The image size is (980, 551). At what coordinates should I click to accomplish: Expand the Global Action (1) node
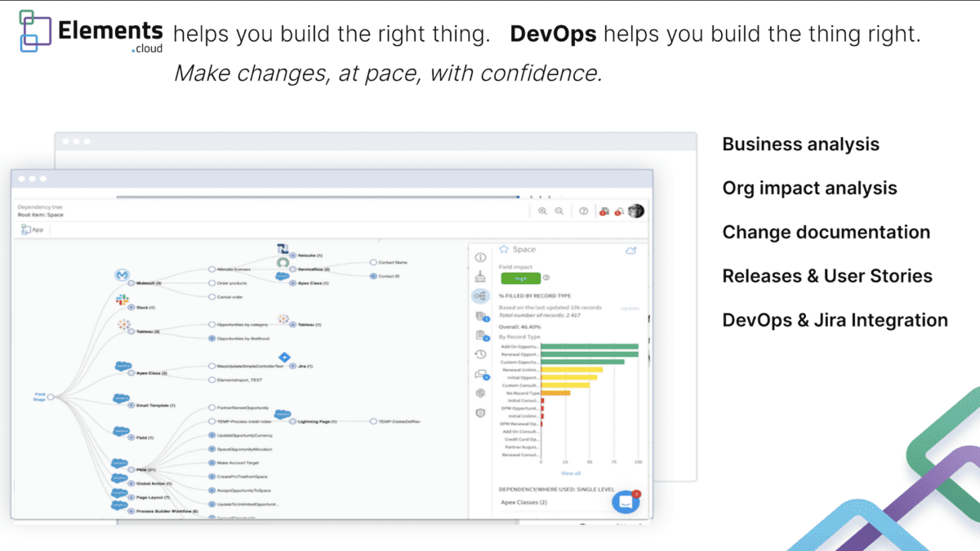coord(131,483)
